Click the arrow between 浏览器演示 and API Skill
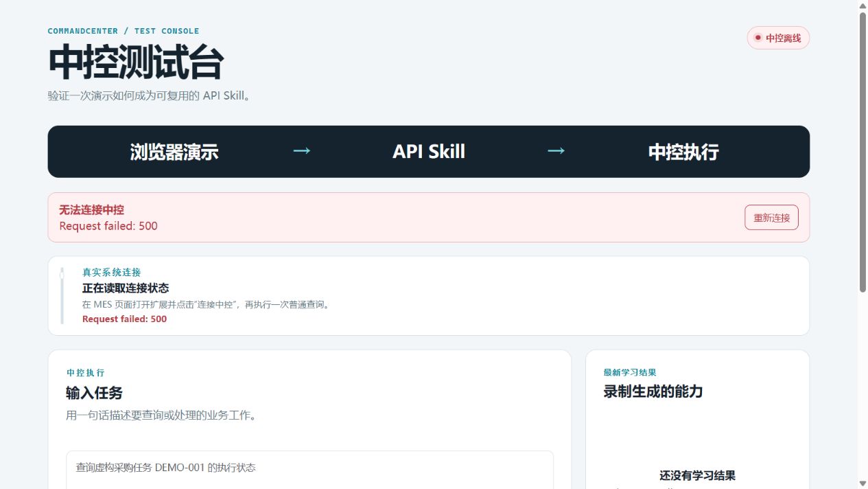Image resolution: width=868 pixels, height=489 pixels. pyautogui.click(x=302, y=150)
